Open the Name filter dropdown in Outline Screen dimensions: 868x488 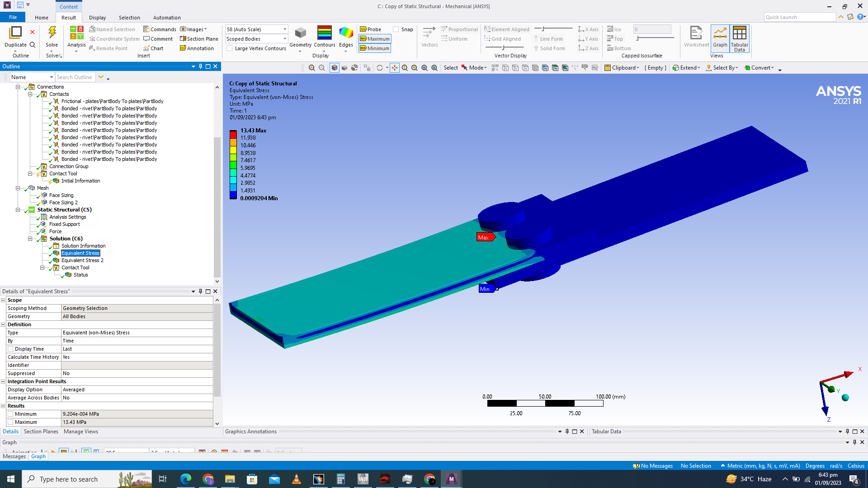(32, 77)
